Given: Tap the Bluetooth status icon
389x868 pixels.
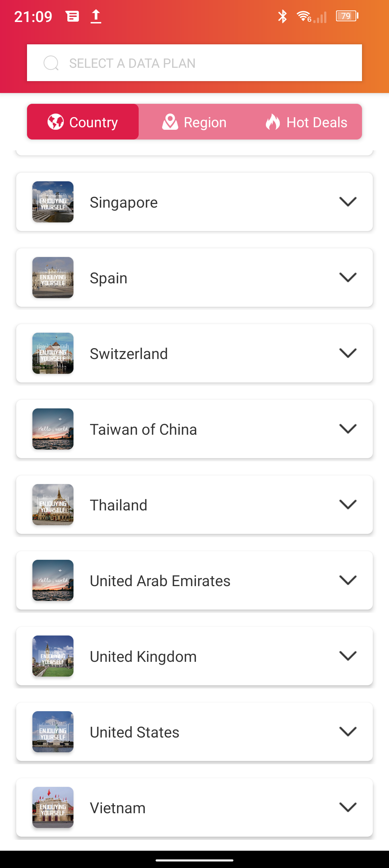Looking at the screenshot, I should point(282,16).
